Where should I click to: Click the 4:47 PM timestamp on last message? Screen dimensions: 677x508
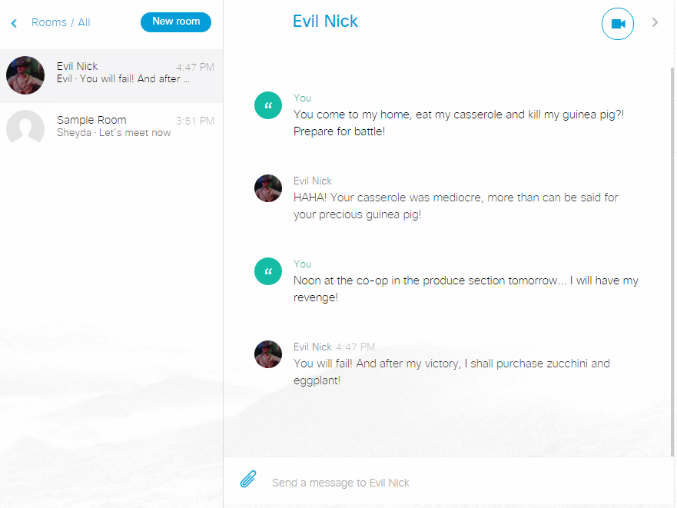tap(355, 347)
